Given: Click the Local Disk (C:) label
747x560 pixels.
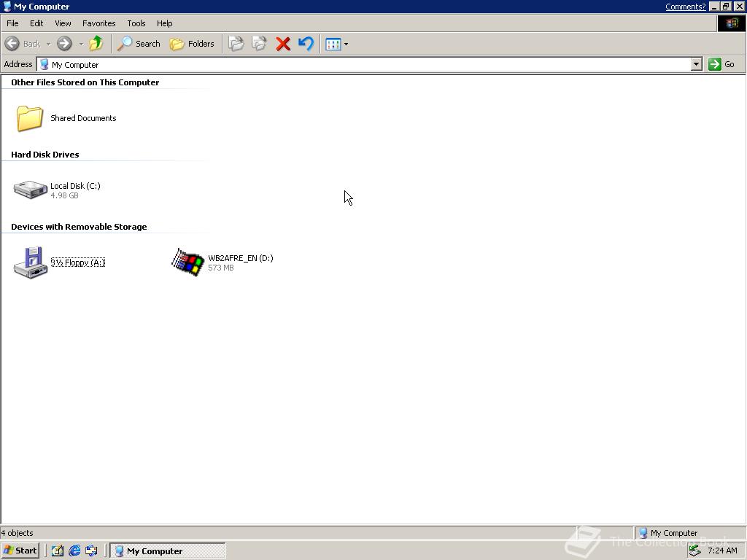Looking at the screenshot, I should (x=75, y=186).
